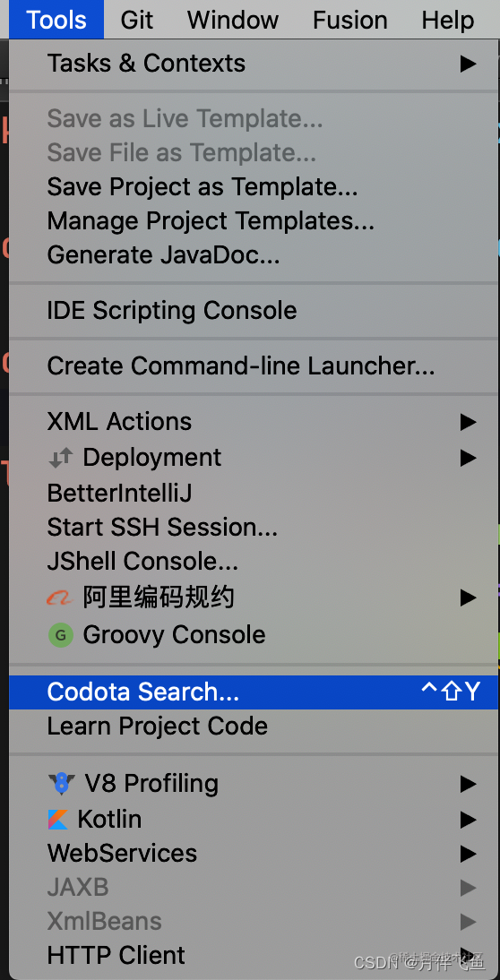Screen dimensions: 500x980
Task: Select Codota Search... menu entry
Action: [254, 692]
